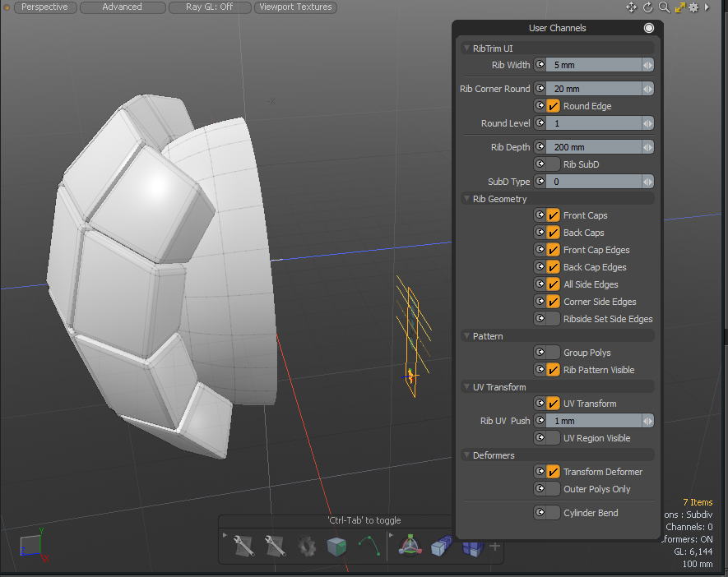Click the yellow maximize viewport arrows icon
The height and width of the screenshot is (577, 728).
680,7
